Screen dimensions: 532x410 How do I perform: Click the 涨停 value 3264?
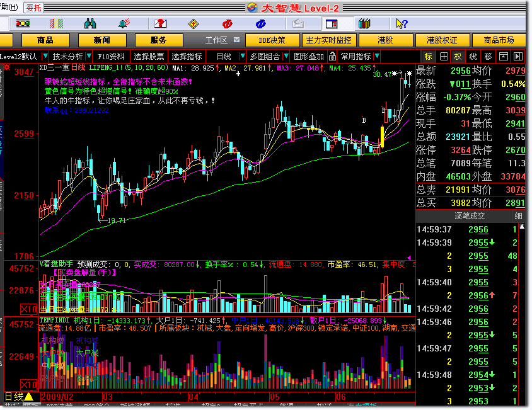(x=460, y=151)
